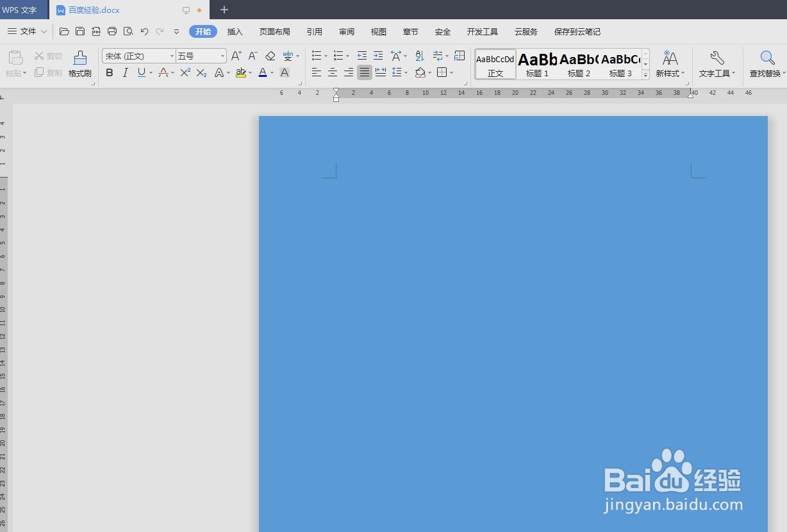
Task: Select the Format Painter (格式刷)
Action: 80,64
